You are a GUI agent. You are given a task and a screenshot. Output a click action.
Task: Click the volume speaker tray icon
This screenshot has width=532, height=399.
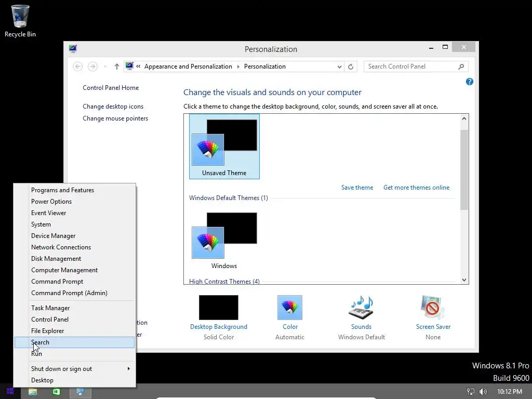[x=483, y=392]
